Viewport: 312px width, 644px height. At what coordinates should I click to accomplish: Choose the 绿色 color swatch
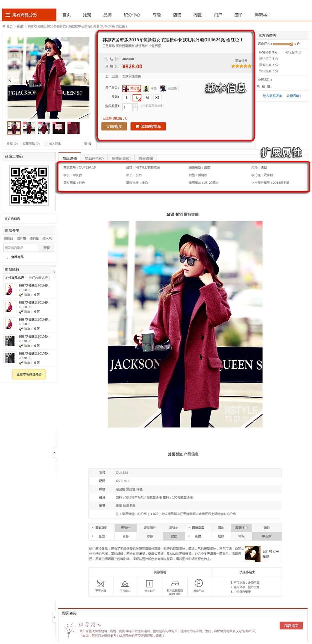(150, 88)
